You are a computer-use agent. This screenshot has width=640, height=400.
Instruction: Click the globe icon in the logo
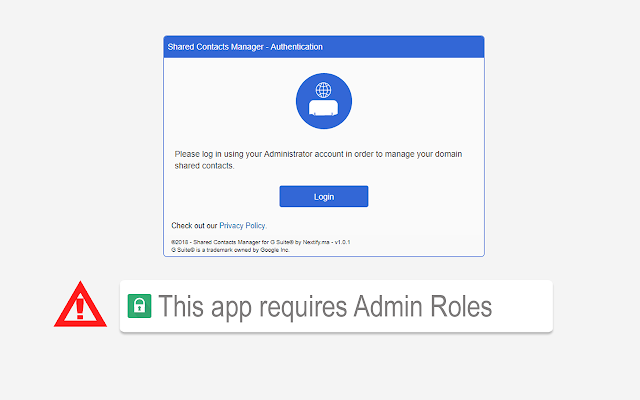[x=324, y=90]
